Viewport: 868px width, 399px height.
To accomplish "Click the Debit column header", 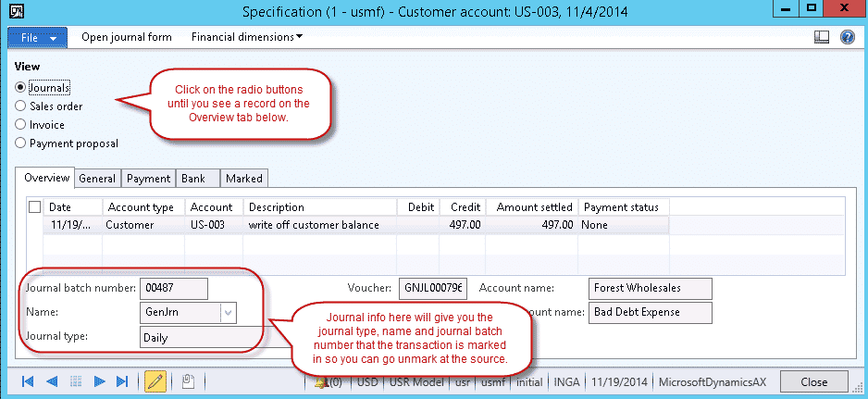I will tap(419, 207).
